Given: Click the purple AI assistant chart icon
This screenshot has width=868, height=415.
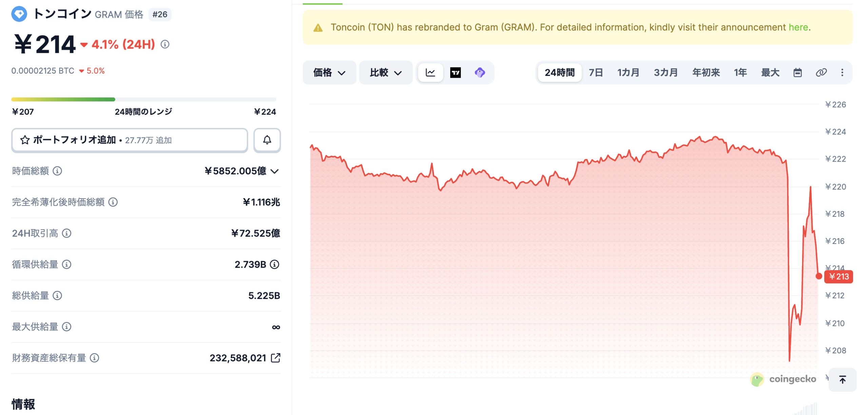Looking at the screenshot, I should pos(480,73).
